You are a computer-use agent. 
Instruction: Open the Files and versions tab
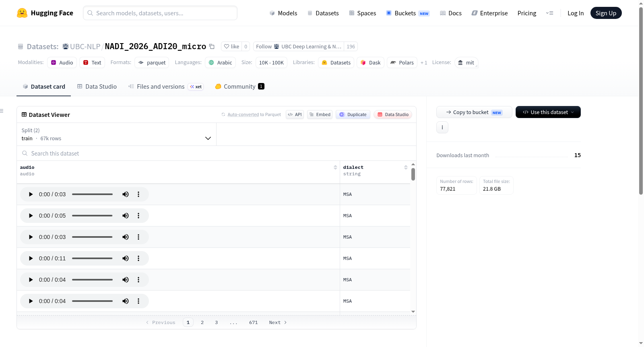point(166,87)
